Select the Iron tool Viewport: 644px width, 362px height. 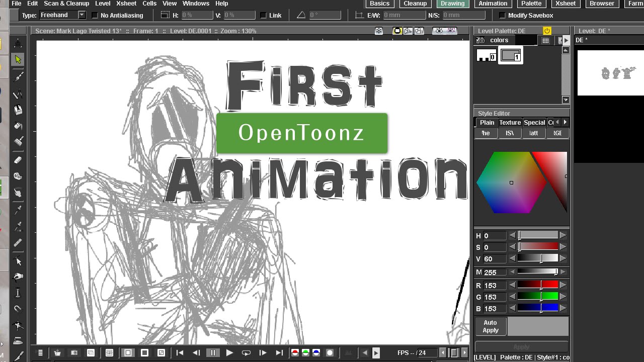(x=18, y=341)
